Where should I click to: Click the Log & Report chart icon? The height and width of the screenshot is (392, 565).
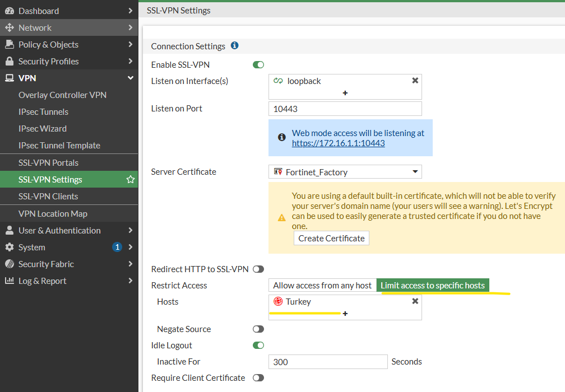click(x=10, y=281)
